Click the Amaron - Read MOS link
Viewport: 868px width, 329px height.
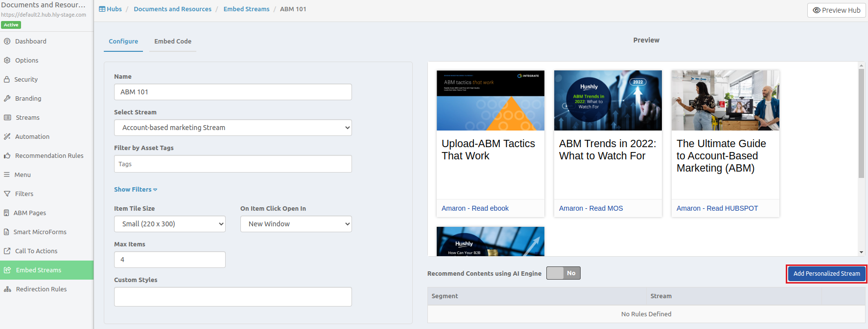tap(591, 208)
